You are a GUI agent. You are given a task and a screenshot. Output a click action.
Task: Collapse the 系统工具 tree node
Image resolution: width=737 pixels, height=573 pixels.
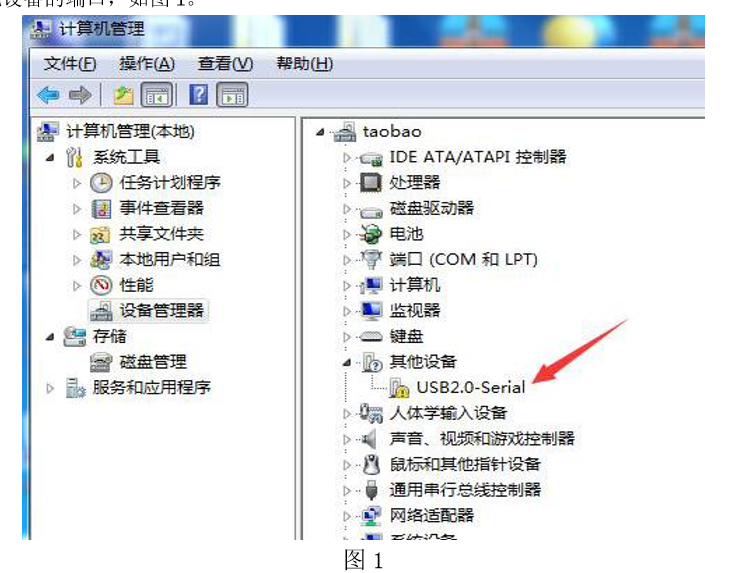click(x=50, y=157)
